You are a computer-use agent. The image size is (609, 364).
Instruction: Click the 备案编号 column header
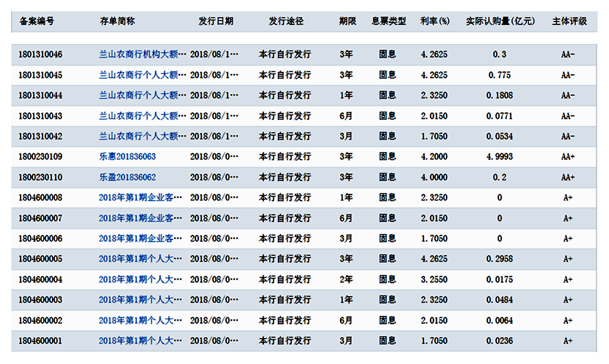click(x=37, y=21)
